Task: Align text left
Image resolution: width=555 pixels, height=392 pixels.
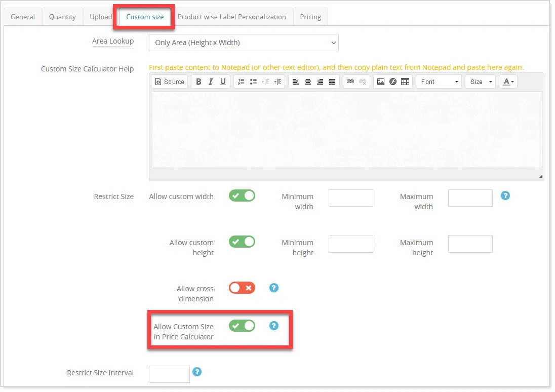Action: tap(296, 82)
